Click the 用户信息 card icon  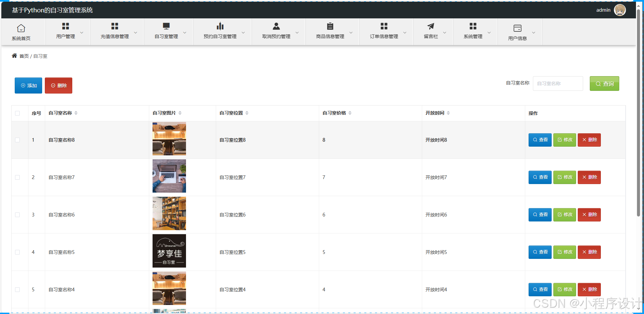[x=518, y=28]
